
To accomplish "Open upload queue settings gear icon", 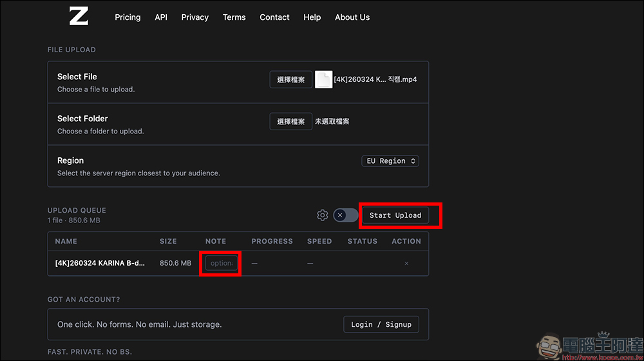I will [x=323, y=215].
